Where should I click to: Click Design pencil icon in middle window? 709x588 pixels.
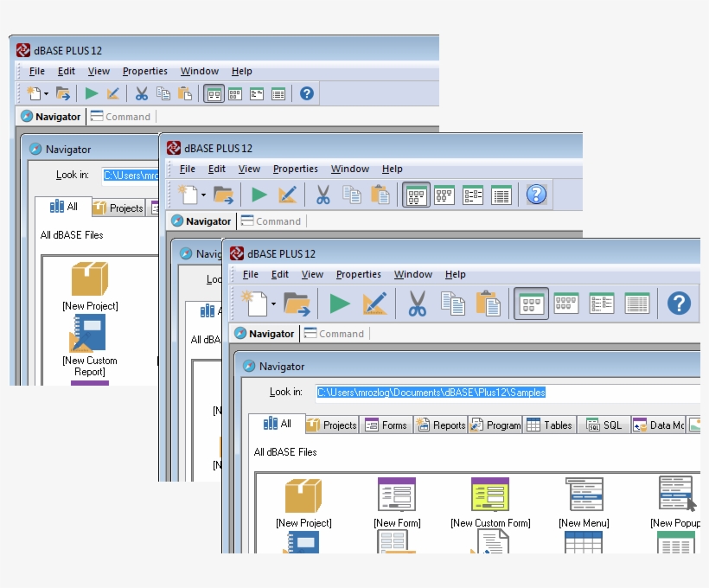(288, 195)
